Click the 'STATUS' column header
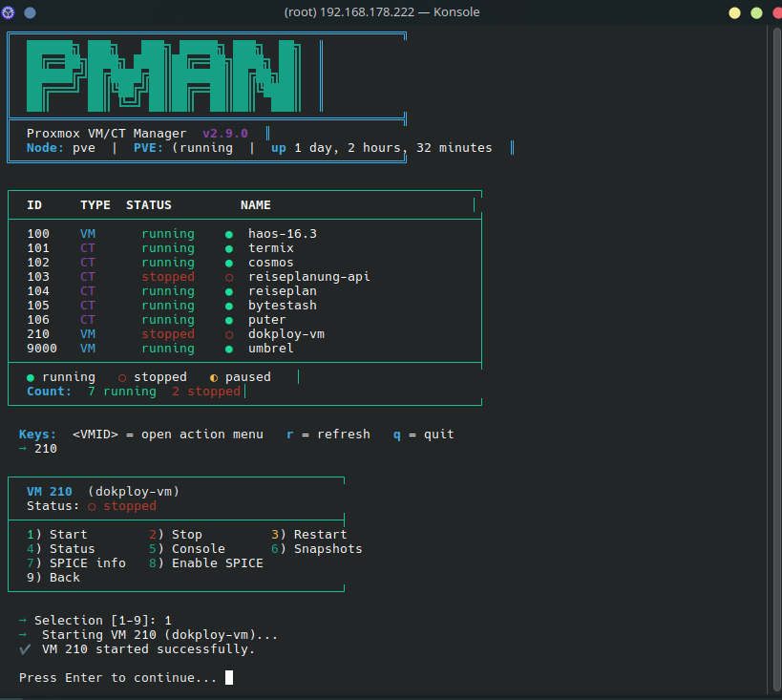 tap(149, 205)
